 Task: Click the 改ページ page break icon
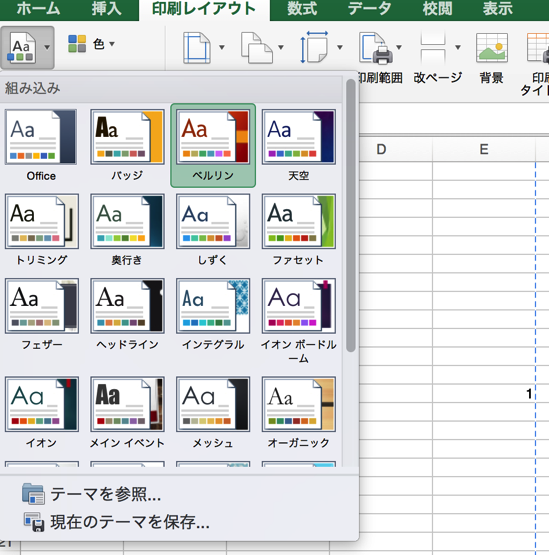pos(433,47)
